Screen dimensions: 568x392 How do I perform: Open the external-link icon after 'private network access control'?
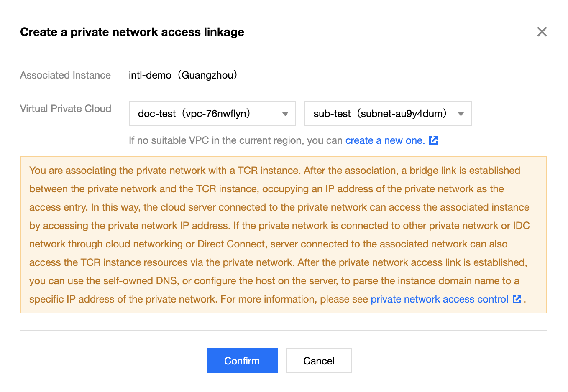click(x=517, y=299)
